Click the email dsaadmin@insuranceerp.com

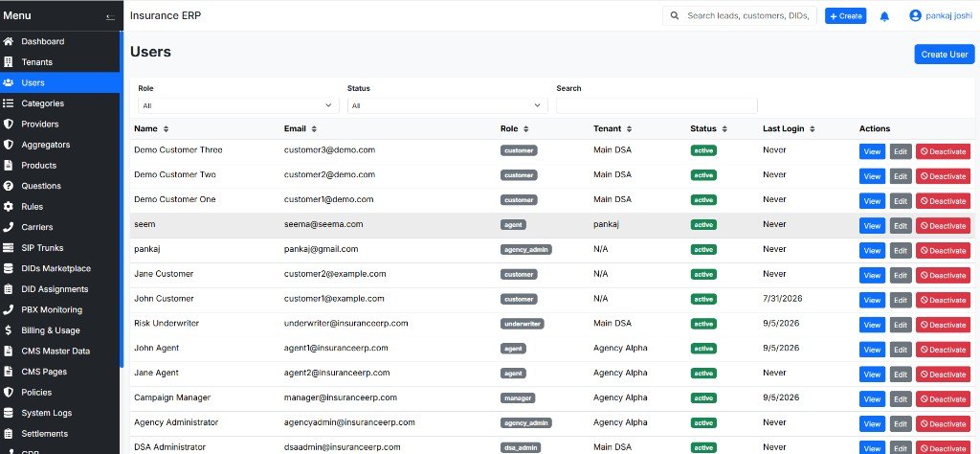tap(342, 447)
